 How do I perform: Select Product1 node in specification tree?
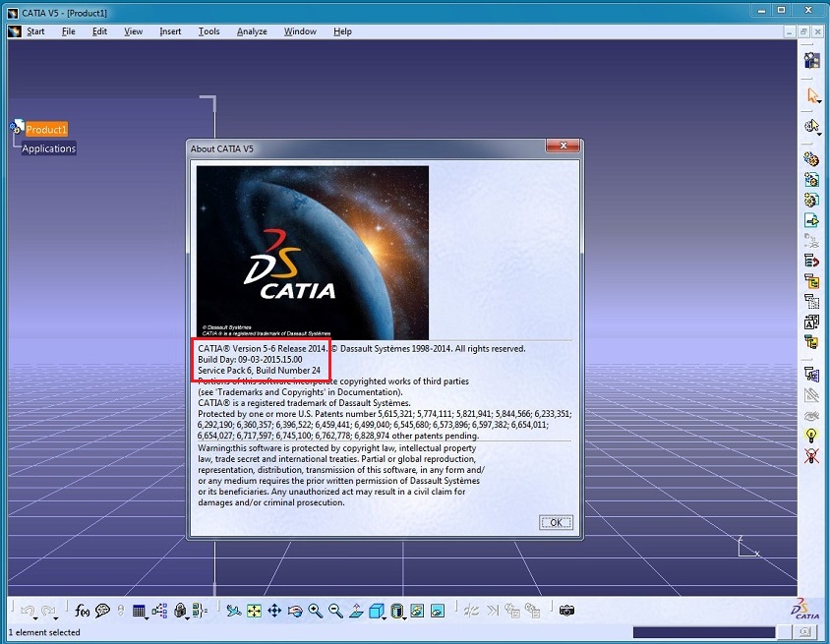[46, 130]
